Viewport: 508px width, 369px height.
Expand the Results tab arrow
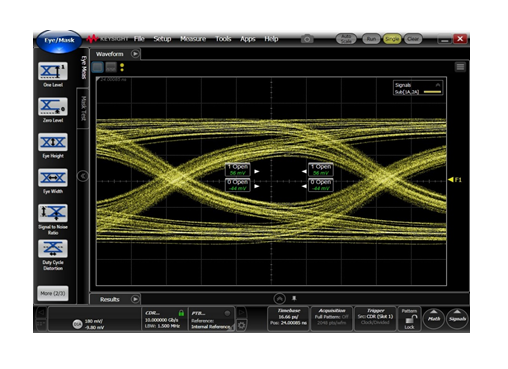click(x=135, y=299)
